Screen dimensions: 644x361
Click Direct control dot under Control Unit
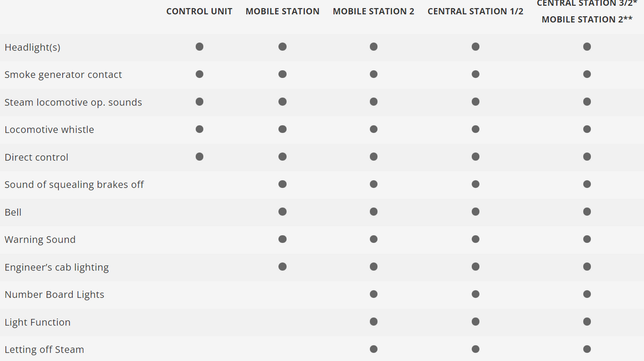(x=199, y=156)
